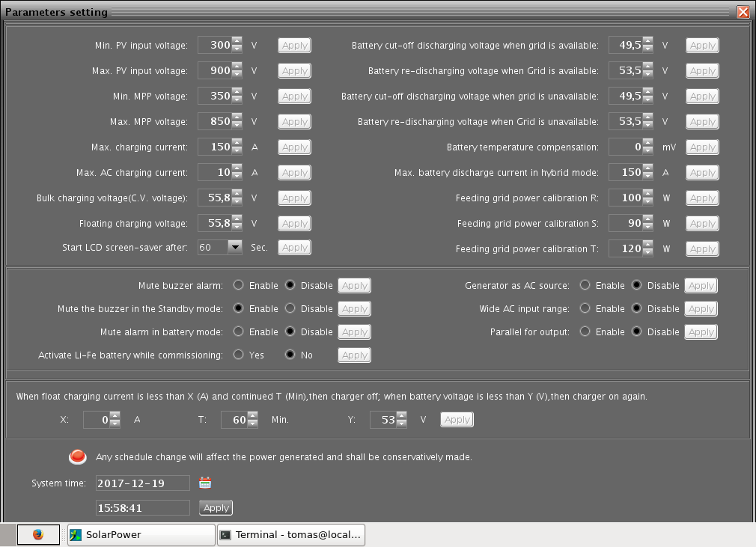Decrease Max. AC charging current stepper
Viewport: 756px width, 547px height.
[x=237, y=177]
